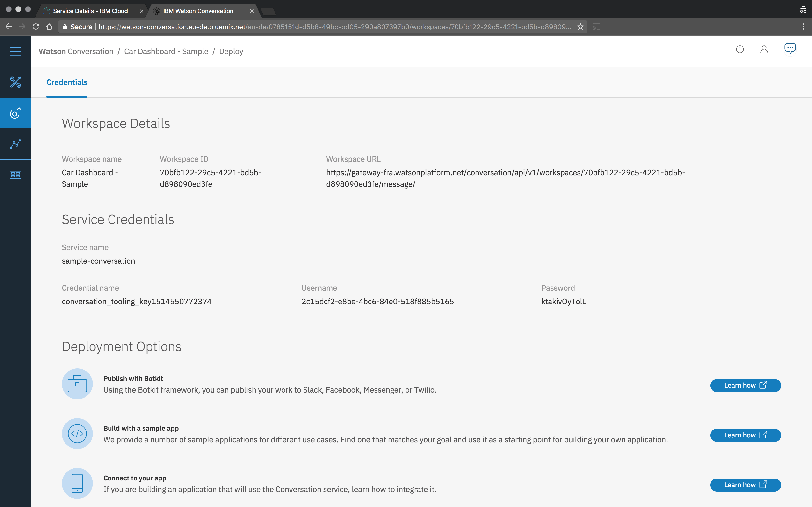The width and height of the screenshot is (812, 507).
Task: Click the workspaces list sidebar icon
Action: click(15, 175)
